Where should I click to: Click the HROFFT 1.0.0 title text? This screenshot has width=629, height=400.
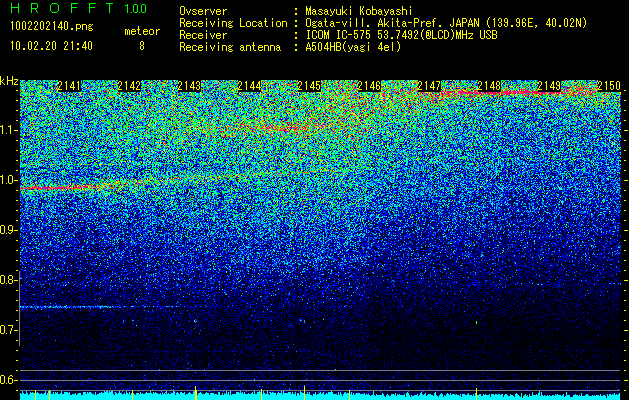pos(79,8)
